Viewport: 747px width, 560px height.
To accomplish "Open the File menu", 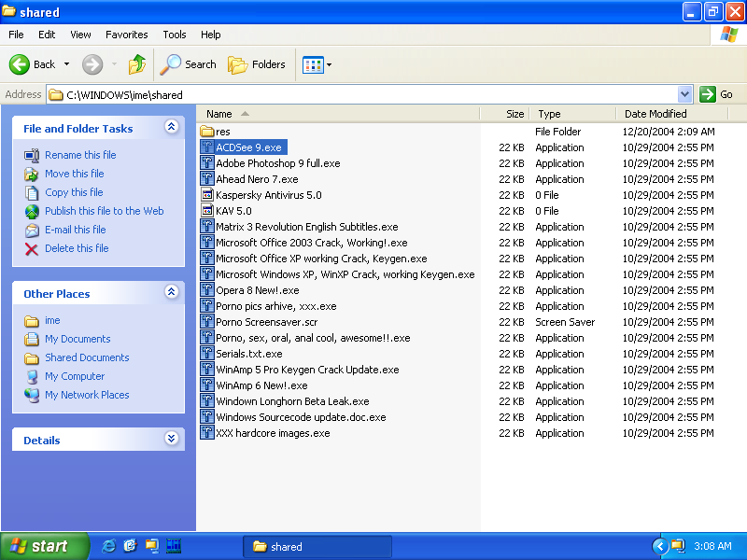I will tap(16, 35).
